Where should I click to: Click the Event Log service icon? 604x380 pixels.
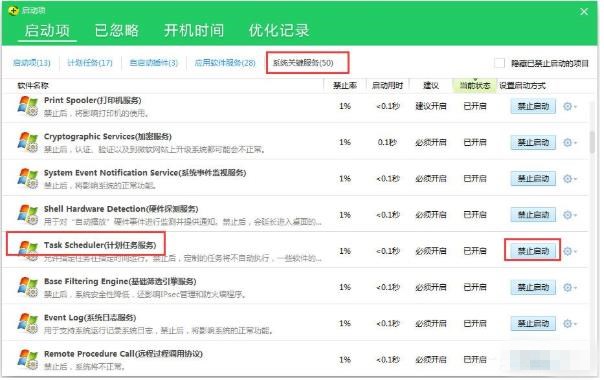[28, 323]
